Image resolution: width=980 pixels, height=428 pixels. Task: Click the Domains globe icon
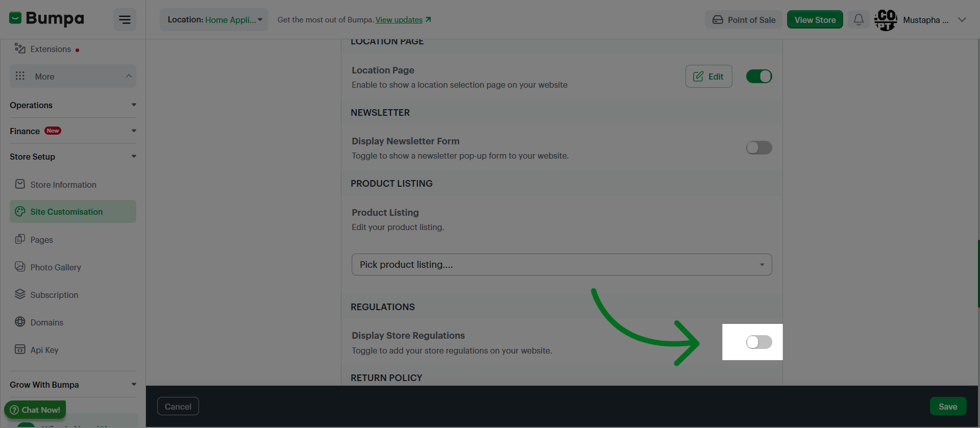point(20,322)
